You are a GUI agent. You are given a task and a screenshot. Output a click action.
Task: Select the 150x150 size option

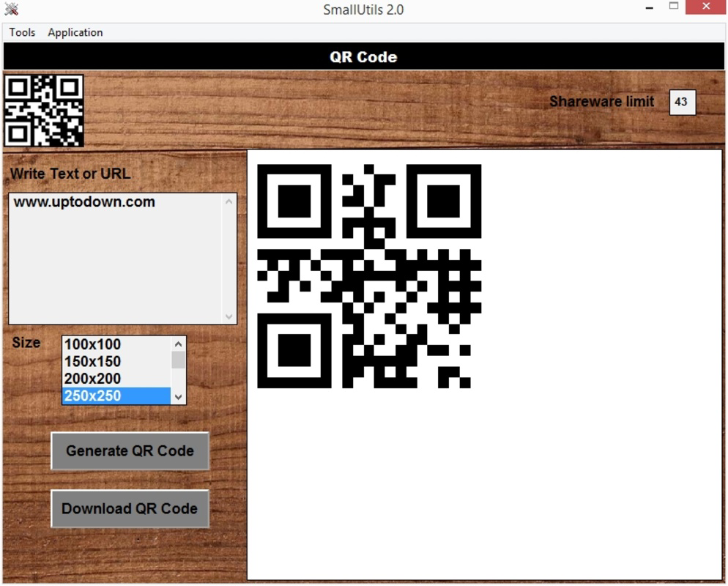116,361
